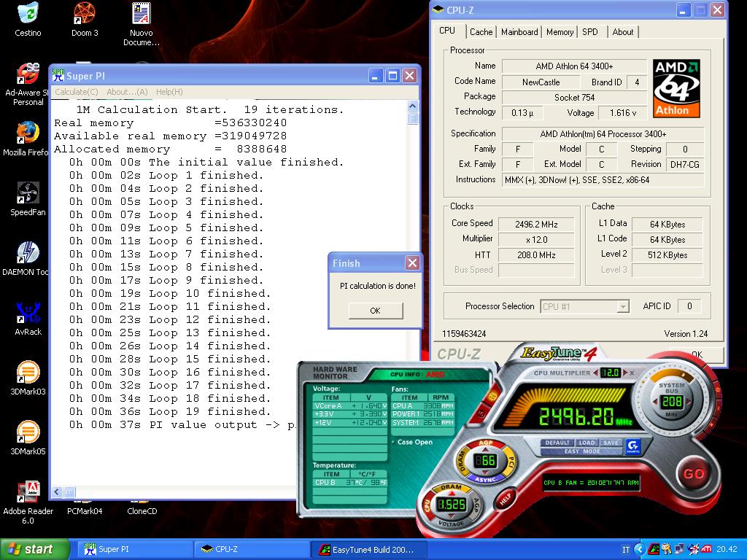Open the SpeedFan desktop shortcut
The width and height of the screenshot is (747, 560).
(x=28, y=198)
